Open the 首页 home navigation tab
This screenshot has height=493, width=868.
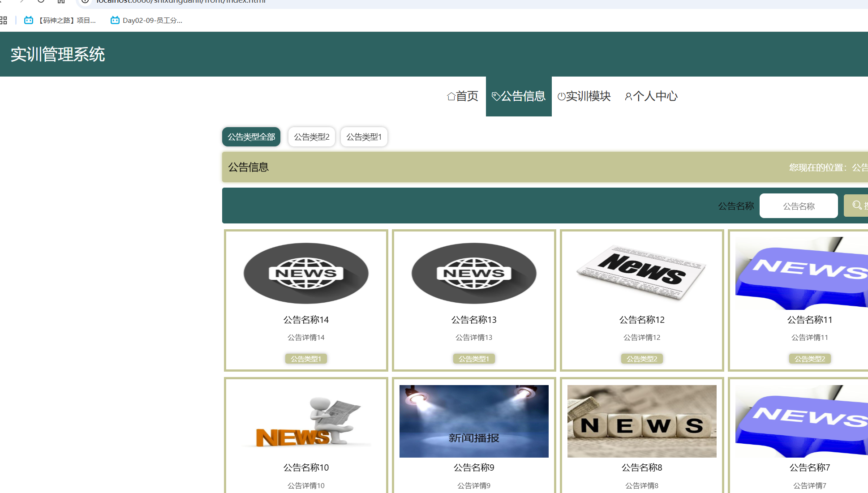(463, 96)
